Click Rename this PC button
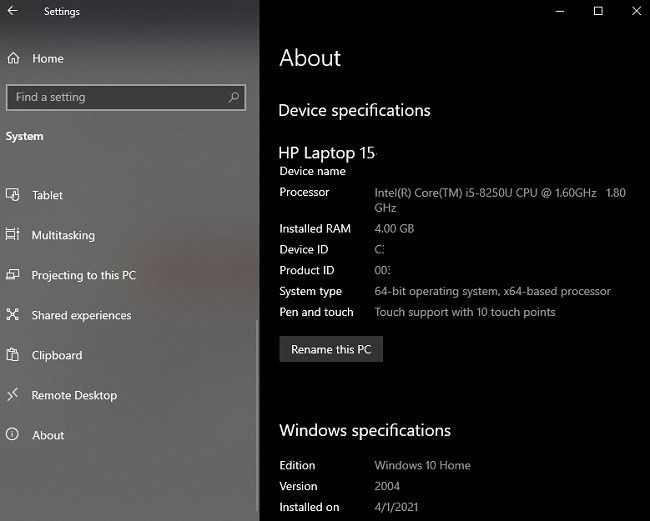The image size is (650, 521). pos(331,349)
